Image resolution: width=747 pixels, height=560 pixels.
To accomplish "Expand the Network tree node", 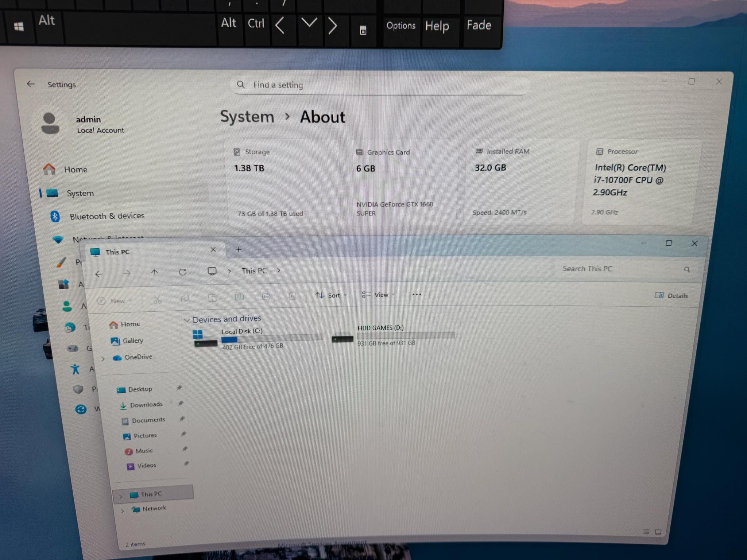I will 123,511.
